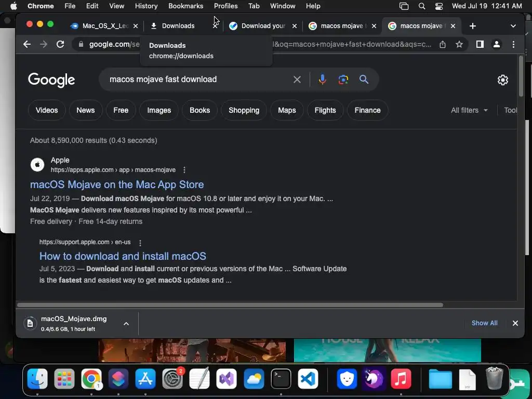Click the macOS_Mojave.dmg file icon
The height and width of the screenshot is (399, 532).
(x=30, y=323)
